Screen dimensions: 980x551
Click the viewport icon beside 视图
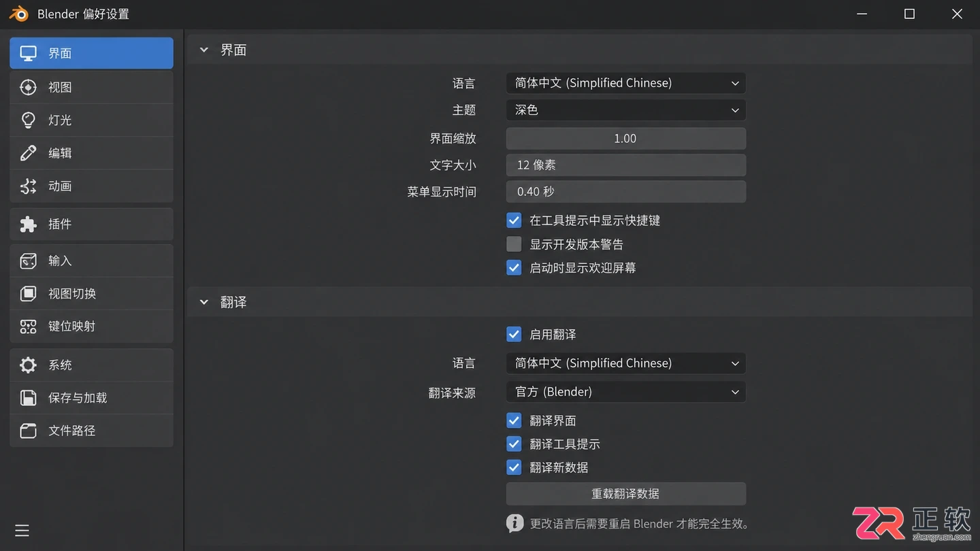pyautogui.click(x=28, y=87)
